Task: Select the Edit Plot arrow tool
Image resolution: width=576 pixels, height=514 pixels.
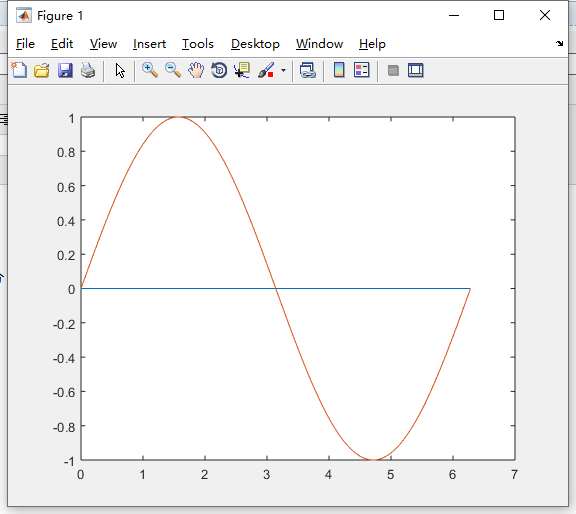Action: click(120, 70)
